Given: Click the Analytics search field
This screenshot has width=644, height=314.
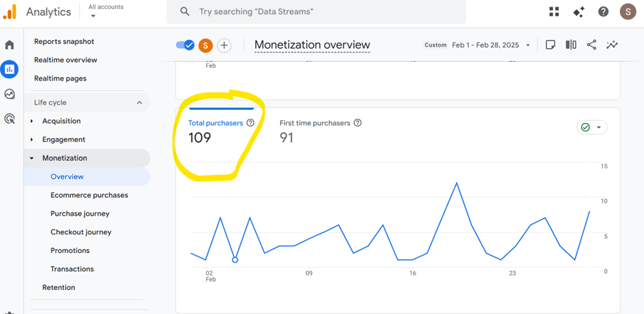Looking at the screenshot, I should [316, 12].
